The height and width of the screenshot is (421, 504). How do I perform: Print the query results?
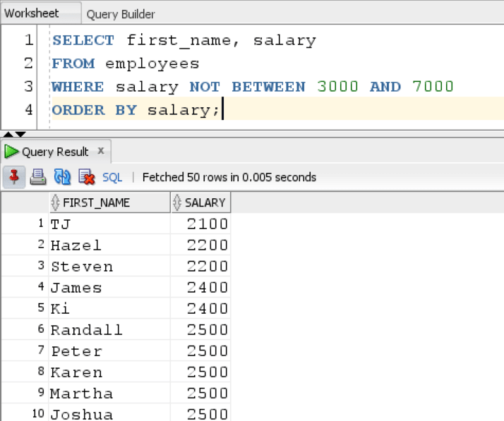(38, 177)
